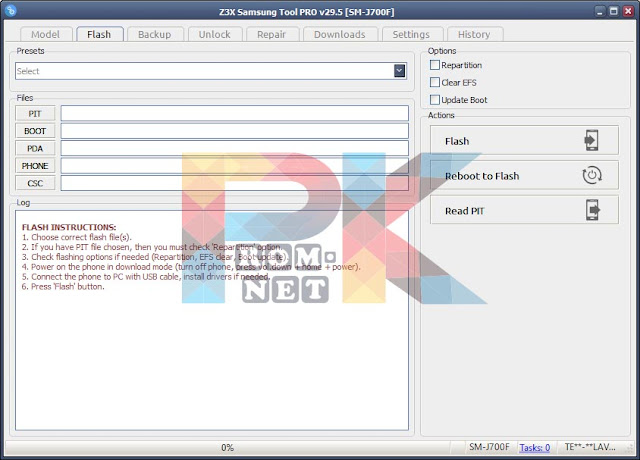The height and width of the screenshot is (460, 640).
Task: Click the 'Press Flash button' log line
Action: [x=63, y=287]
